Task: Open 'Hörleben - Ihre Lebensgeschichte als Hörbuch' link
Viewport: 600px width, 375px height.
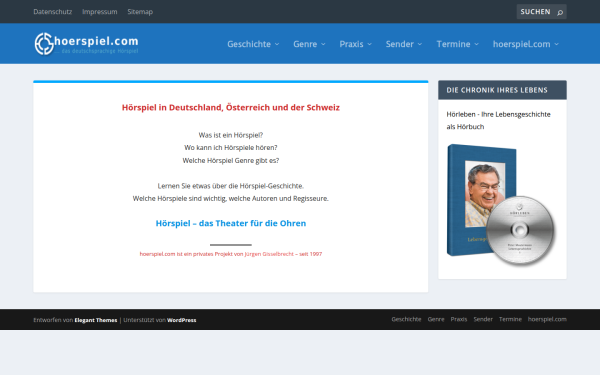Action: pos(498,121)
